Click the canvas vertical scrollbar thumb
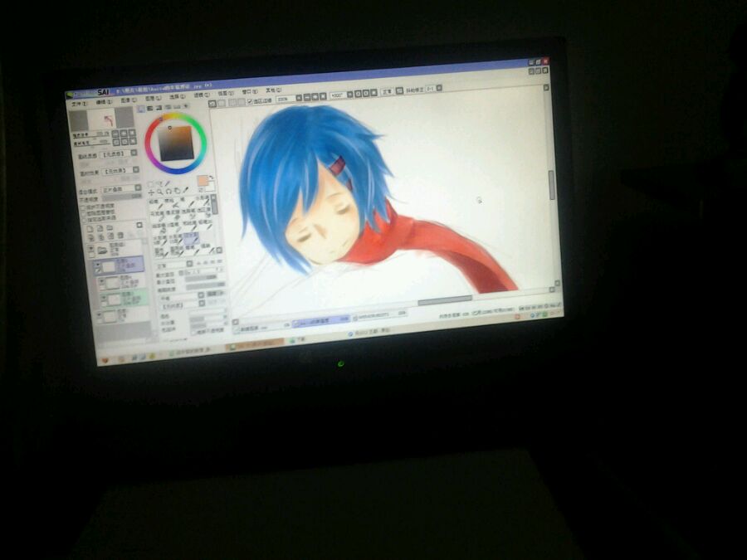This screenshot has width=747, height=560. point(552,186)
